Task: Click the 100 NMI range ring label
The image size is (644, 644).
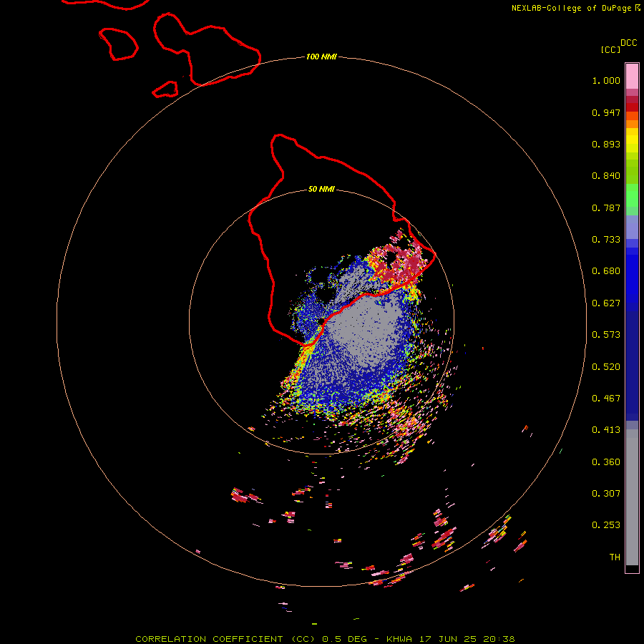Action: point(321,57)
